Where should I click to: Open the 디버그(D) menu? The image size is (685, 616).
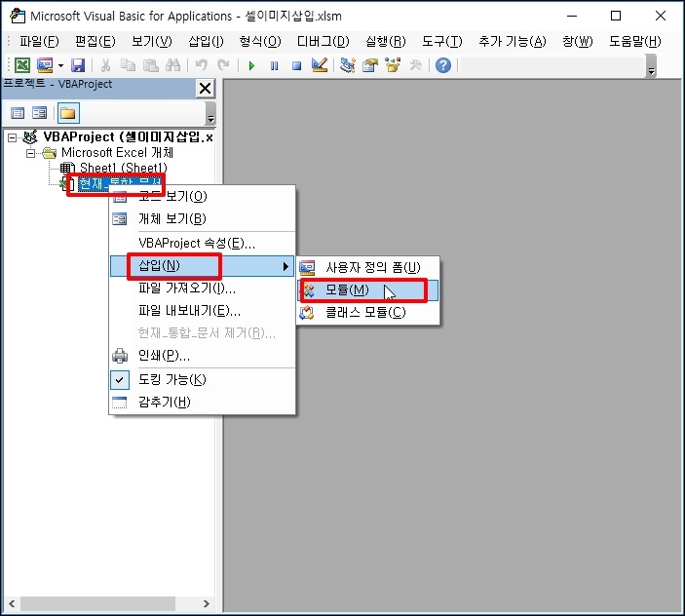tap(323, 42)
